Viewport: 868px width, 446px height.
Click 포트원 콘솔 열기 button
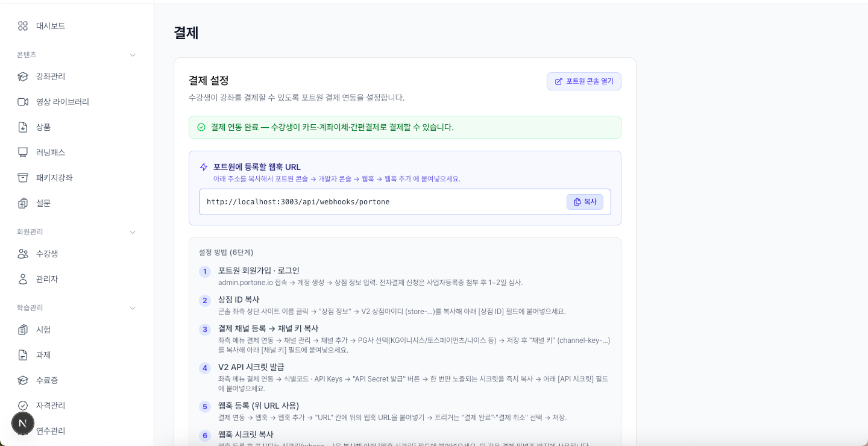tap(583, 81)
